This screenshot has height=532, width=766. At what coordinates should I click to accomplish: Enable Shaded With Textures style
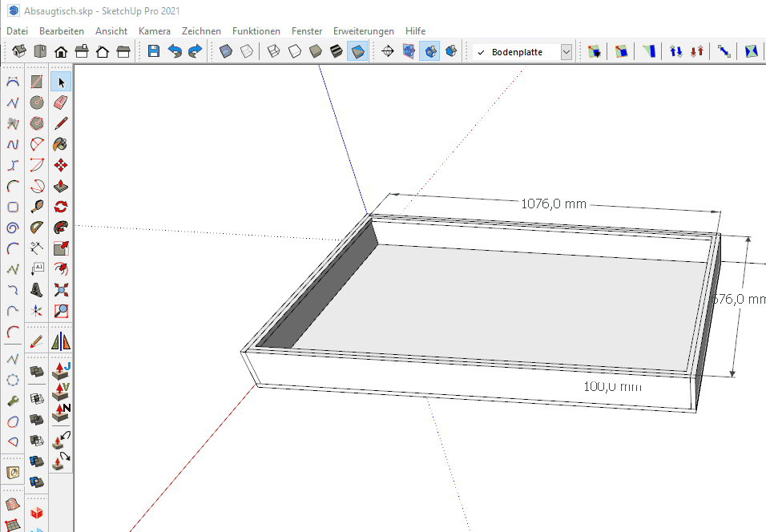[x=337, y=51]
